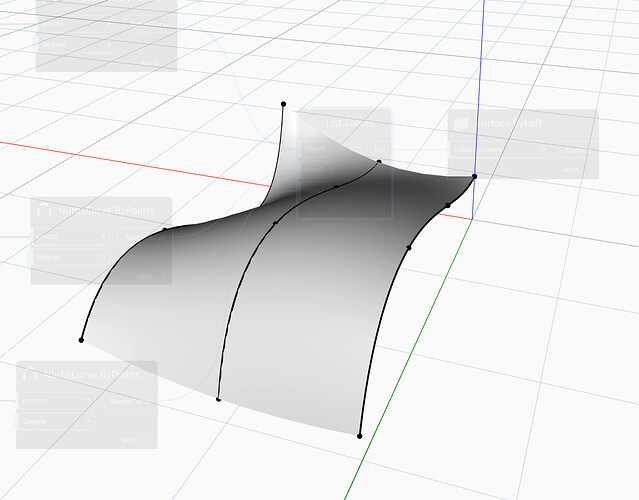Expand the degree port chevron on middle NurbsCurve.ByPoints
This screenshot has height=500, width=639.
[103, 257]
